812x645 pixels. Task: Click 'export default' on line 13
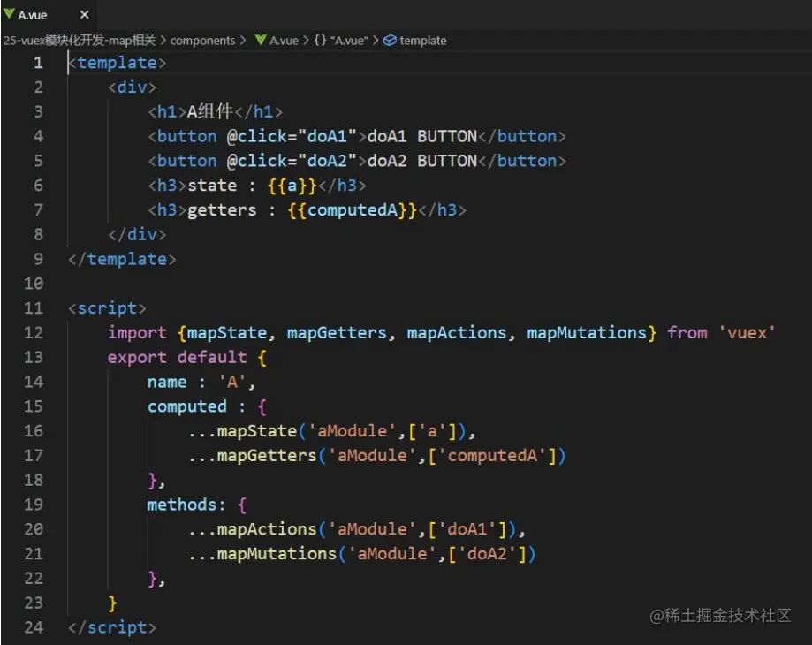[177, 357]
